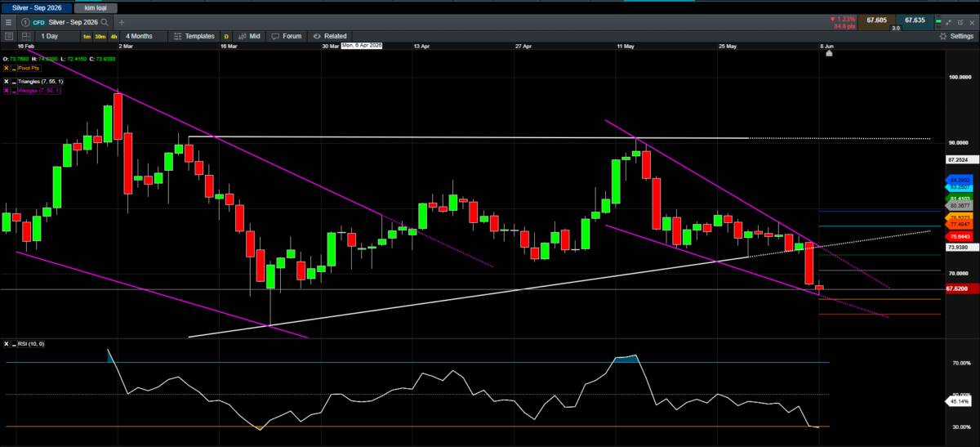This screenshot has height=447, width=980.
Task: Open Wedges (7, 50, 1) label
Action: coord(39,90)
